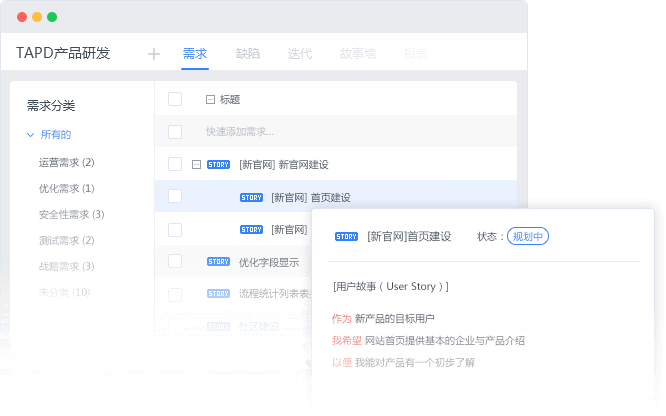The image size is (666, 416).
Task: Open the 流程统计列表 story
Action: (275, 294)
